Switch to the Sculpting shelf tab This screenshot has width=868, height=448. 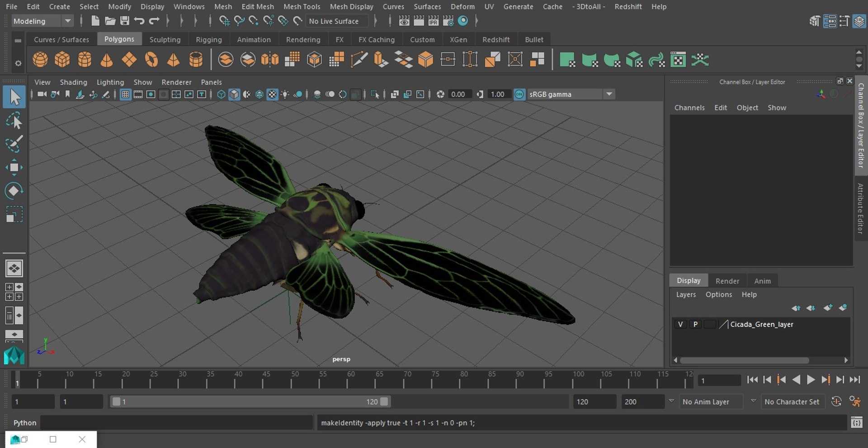[165, 39]
